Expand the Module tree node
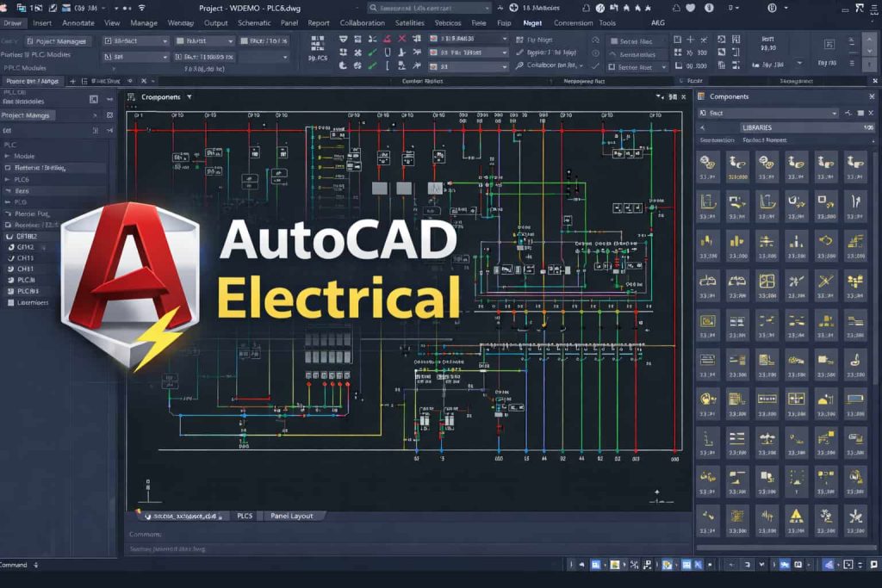Viewport: 882px width, 588px height. coord(7,157)
